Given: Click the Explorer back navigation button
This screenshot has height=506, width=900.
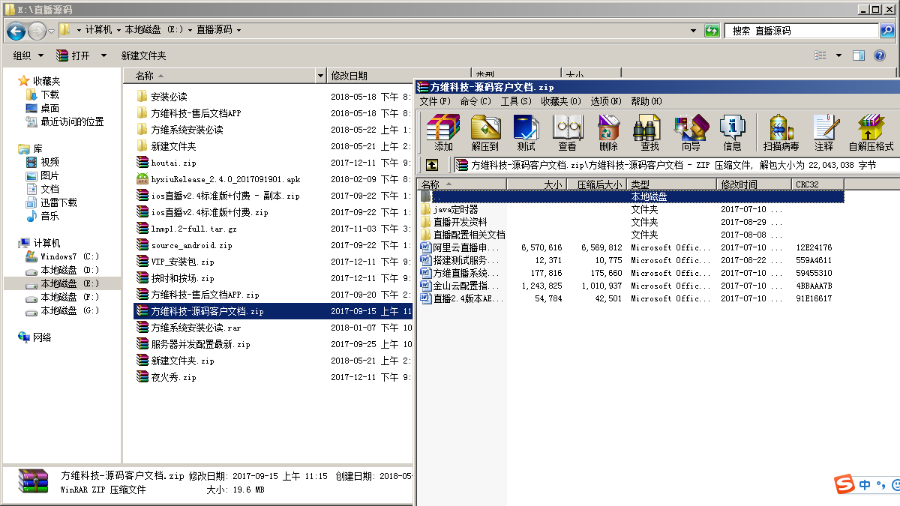Looking at the screenshot, I should pos(16,31).
